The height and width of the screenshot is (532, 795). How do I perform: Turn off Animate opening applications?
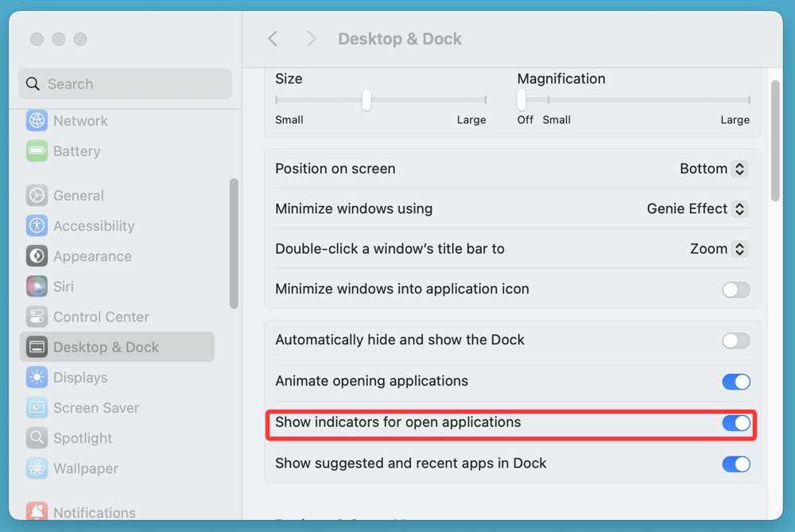(735, 382)
